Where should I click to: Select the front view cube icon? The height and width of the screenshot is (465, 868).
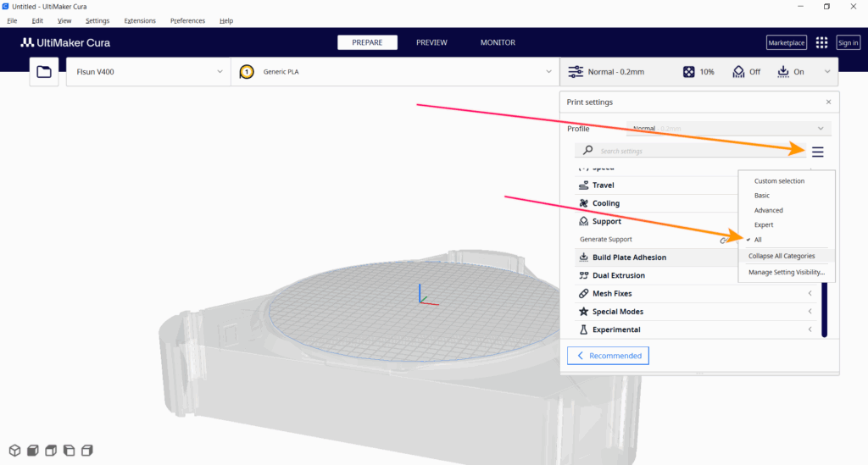[x=33, y=451]
